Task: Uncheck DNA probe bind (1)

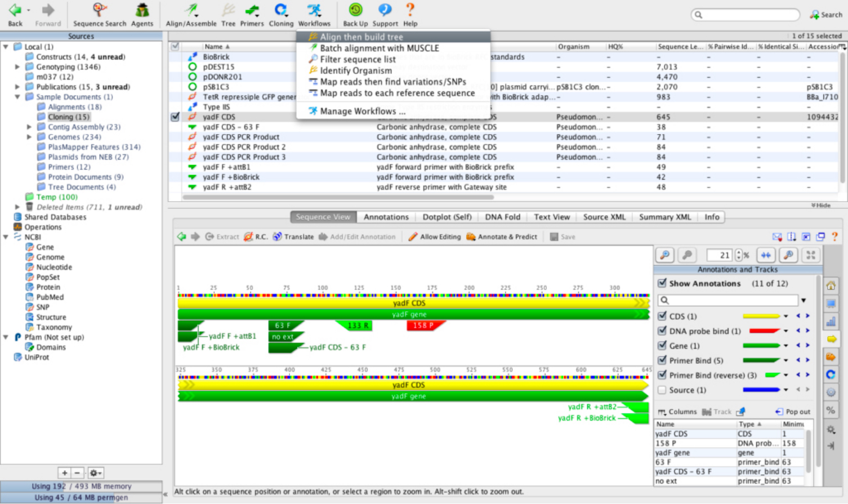Action: (662, 331)
